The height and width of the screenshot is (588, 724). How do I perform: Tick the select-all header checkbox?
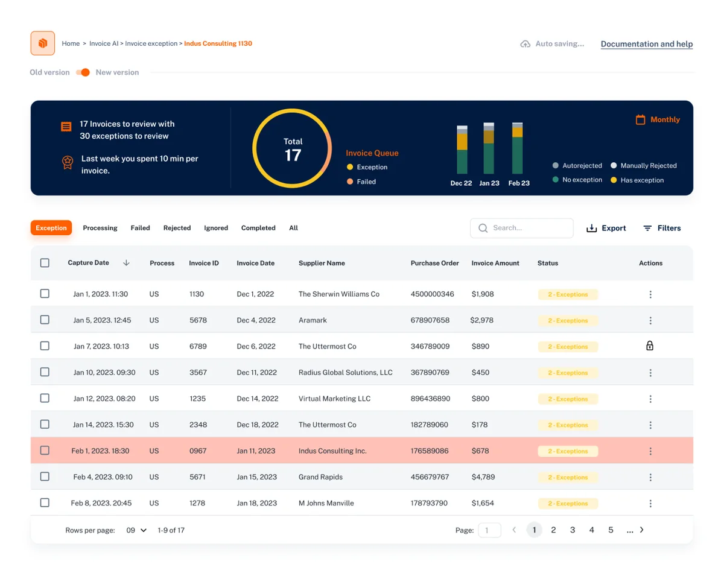45,263
